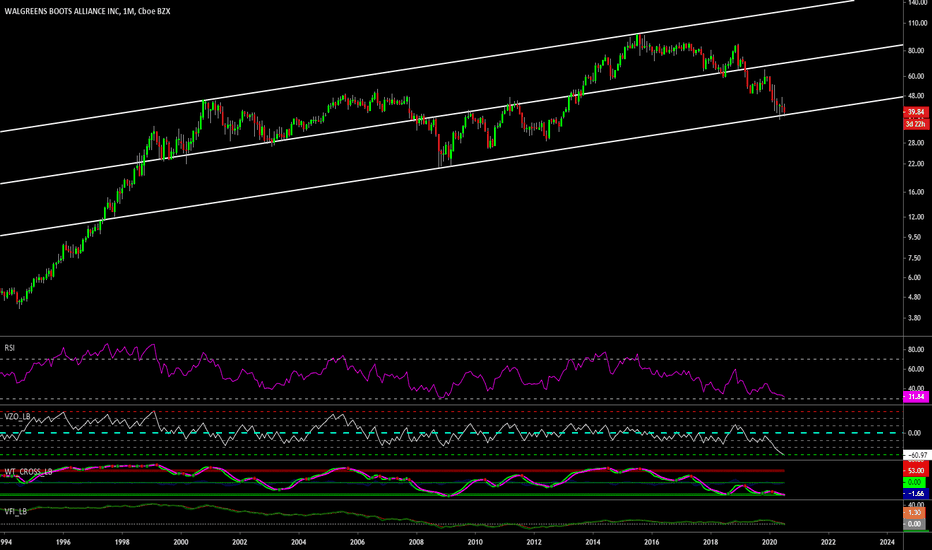Click 9.50 on the main price axis
The image size is (932, 550).
[915, 237]
